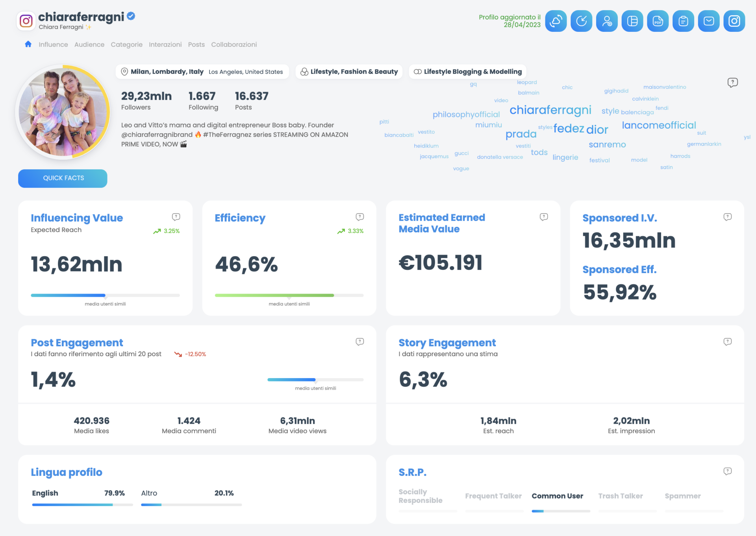Click the red downward trend arrow for Post Engagement
Image resolution: width=756 pixels, height=536 pixels.
click(178, 354)
